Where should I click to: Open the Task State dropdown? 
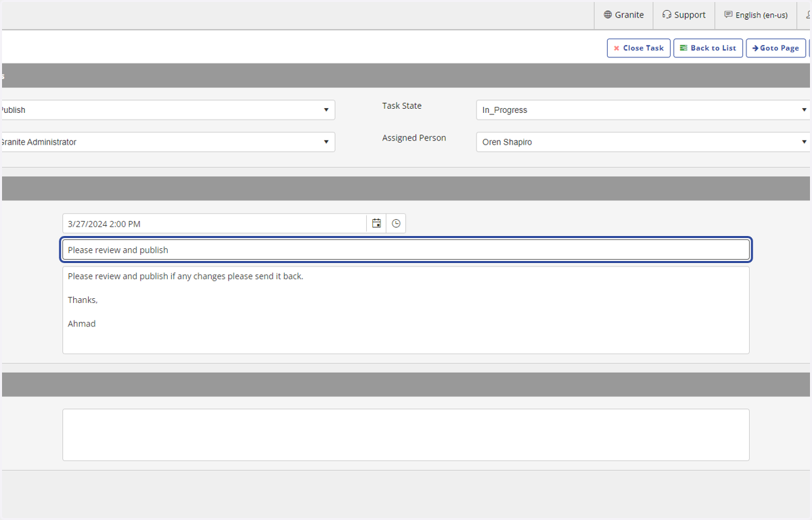[x=643, y=110]
